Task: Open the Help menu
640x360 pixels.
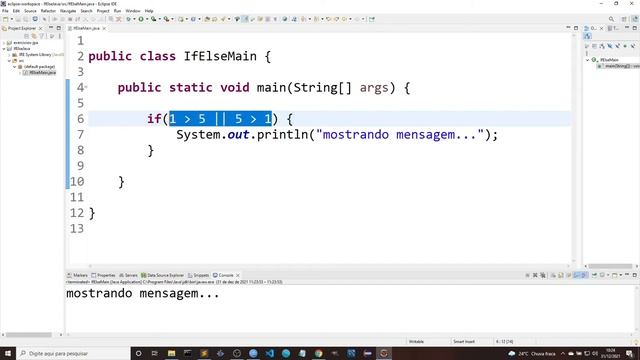Action: (x=149, y=11)
